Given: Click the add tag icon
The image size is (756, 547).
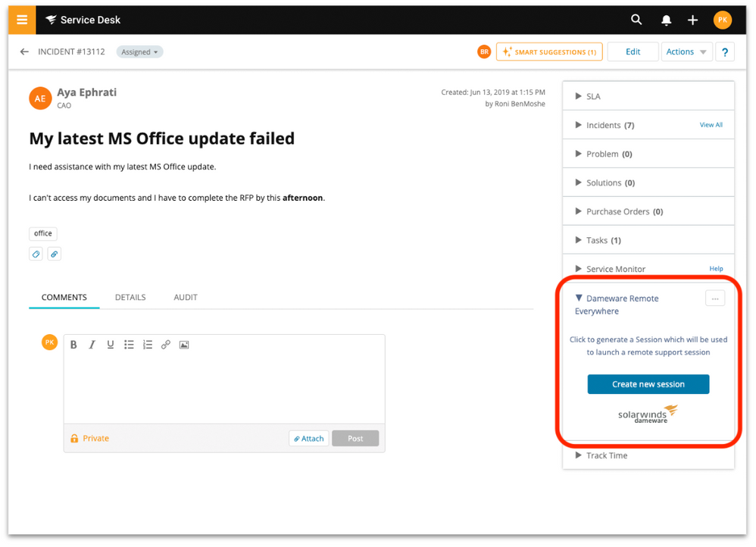Looking at the screenshot, I should pos(36,255).
